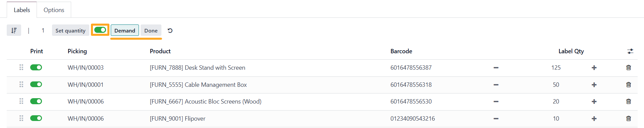Toggle print switch for Flipover row

(36, 118)
